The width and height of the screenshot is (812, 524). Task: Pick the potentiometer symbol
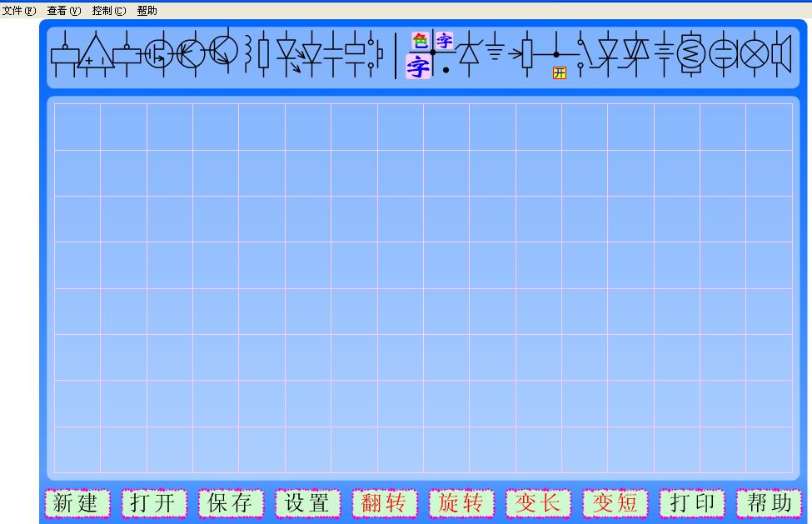[526, 54]
